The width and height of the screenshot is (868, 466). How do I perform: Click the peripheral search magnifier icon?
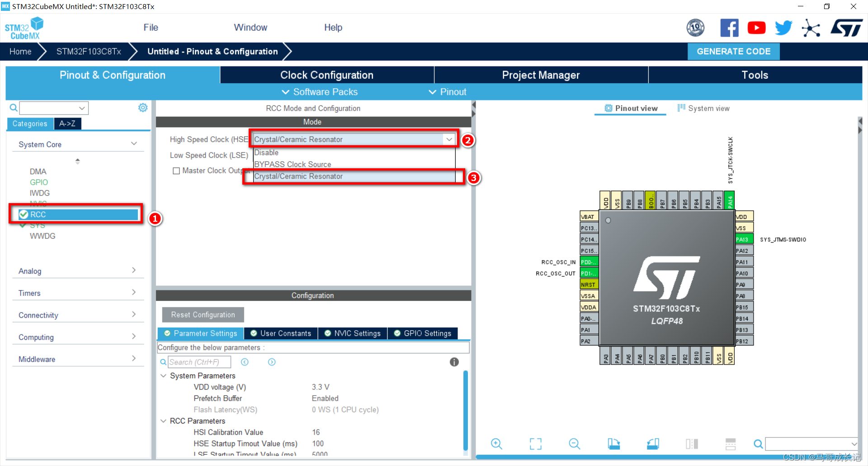[x=14, y=108]
